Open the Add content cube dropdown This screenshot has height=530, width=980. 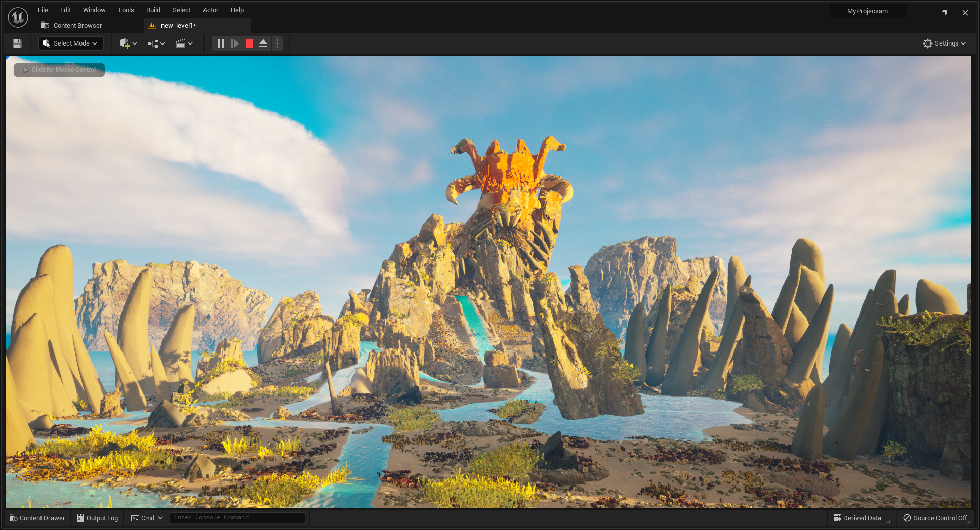[x=128, y=43]
